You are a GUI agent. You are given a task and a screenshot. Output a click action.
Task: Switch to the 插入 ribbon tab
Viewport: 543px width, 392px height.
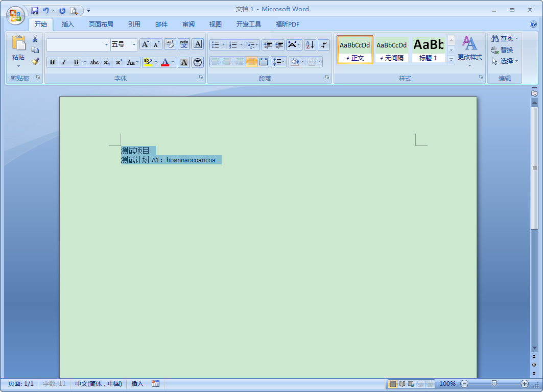tap(69, 24)
